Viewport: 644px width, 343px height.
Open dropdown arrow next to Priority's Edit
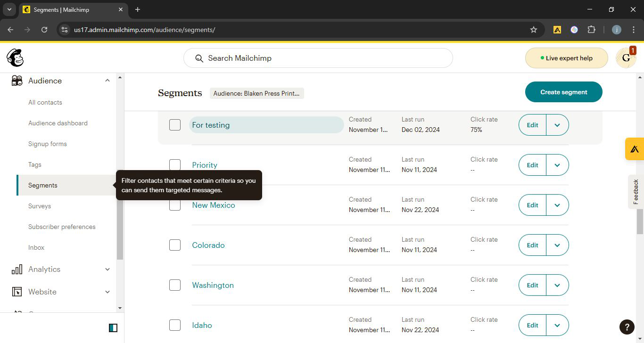(x=557, y=165)
